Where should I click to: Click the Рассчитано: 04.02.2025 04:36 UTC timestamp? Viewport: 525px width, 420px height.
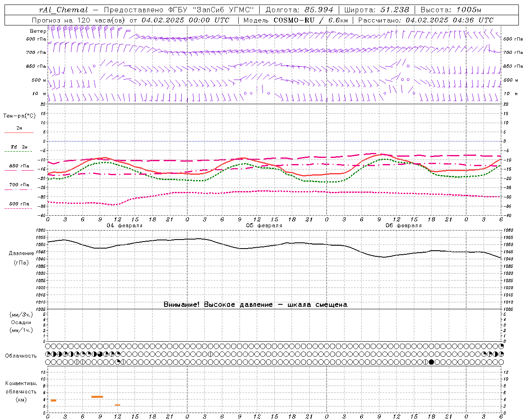[x=426, y=20]
